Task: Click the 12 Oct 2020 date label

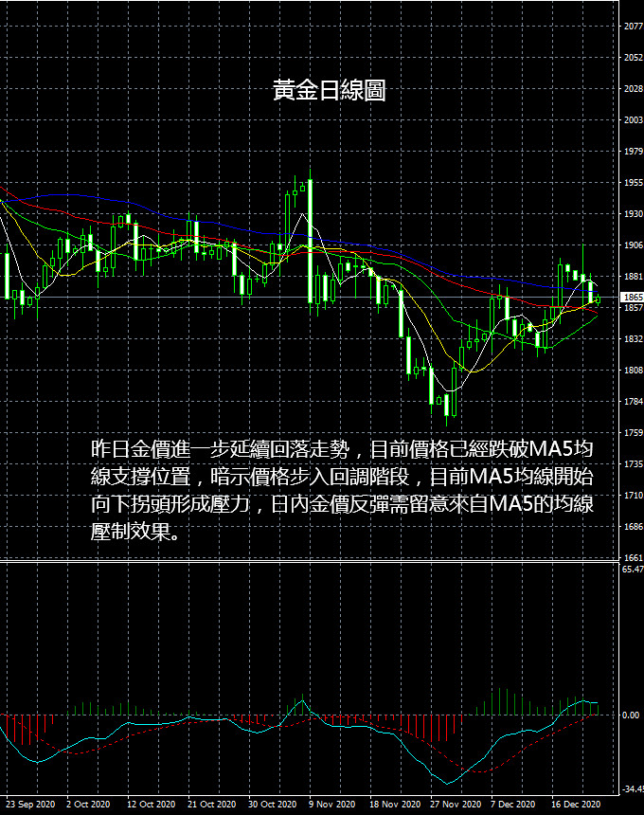Action: tap(151, 804)
